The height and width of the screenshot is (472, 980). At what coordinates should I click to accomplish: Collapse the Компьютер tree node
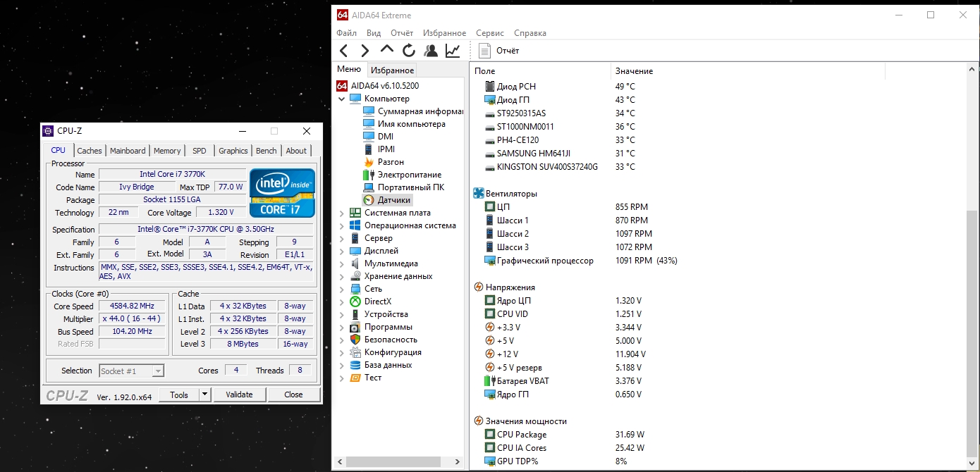(342, 99)
